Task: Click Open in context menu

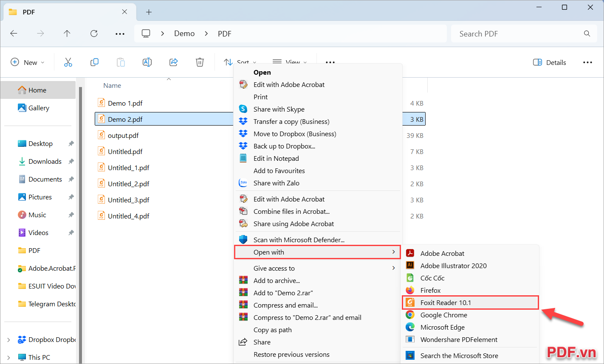Action: (x=318, y=72)
